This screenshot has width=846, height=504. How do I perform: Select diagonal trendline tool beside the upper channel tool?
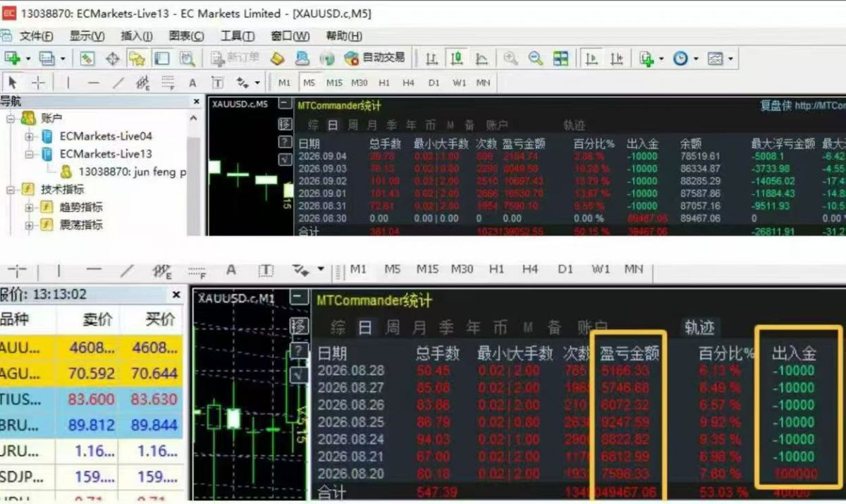tap(118, 82)
